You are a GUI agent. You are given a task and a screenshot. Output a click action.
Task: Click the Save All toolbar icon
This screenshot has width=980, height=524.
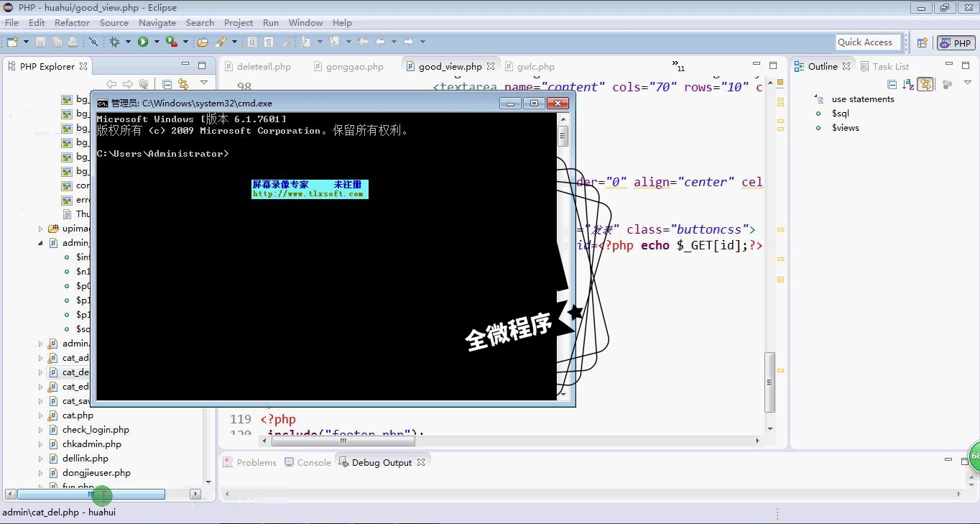click(x=57, y=42)
